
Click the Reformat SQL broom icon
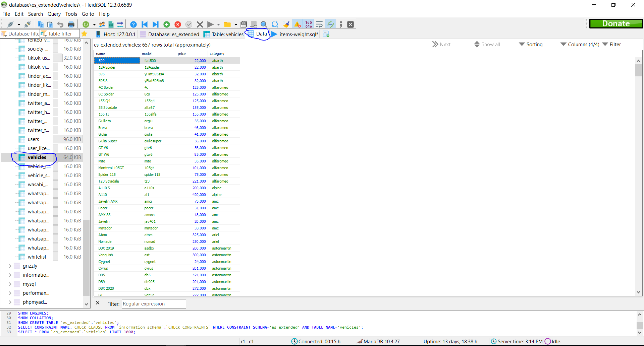click(286, 24)
